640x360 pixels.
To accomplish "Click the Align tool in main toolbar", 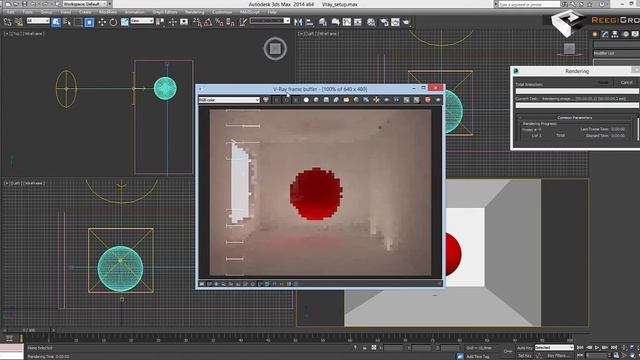I will tap(309, 22).
